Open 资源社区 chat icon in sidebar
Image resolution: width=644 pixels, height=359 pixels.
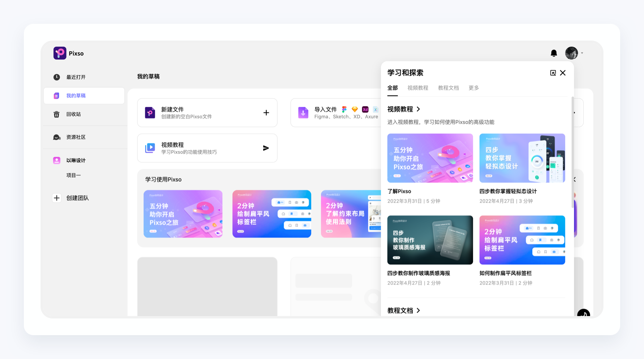click(x=57, y=137)
